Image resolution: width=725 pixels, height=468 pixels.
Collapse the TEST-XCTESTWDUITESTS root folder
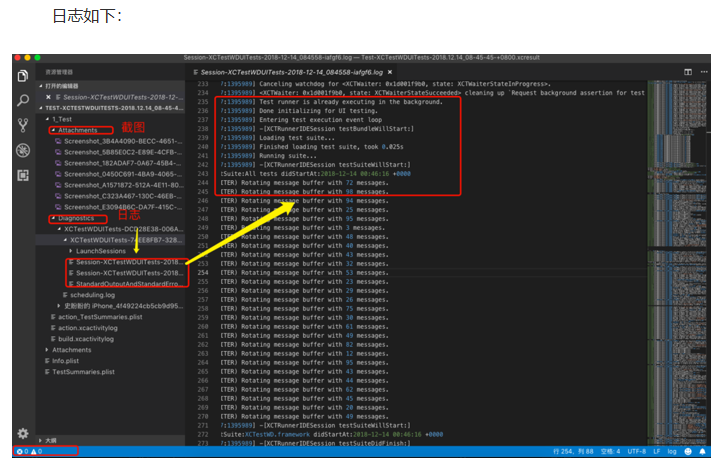(41, 108)
